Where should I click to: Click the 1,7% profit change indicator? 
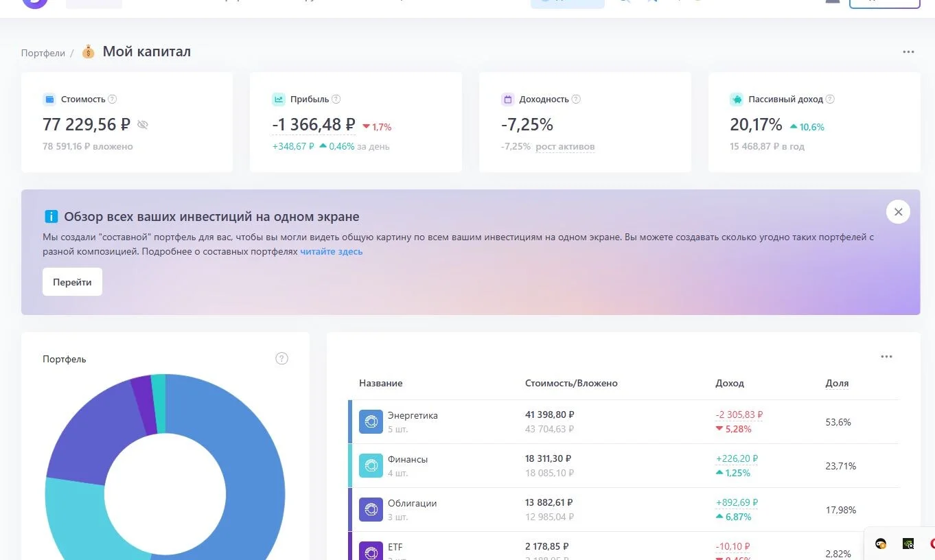tap(377, 127)
